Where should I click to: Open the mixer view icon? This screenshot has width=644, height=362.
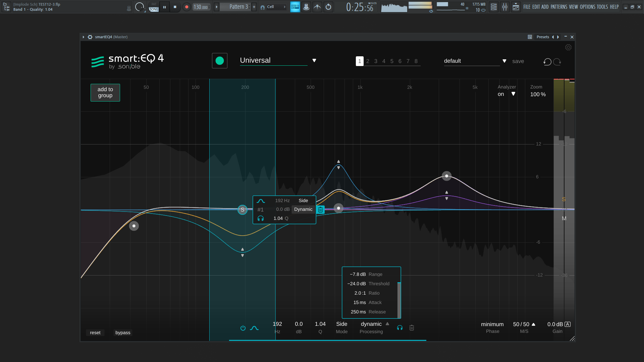(x=505, y=7)
